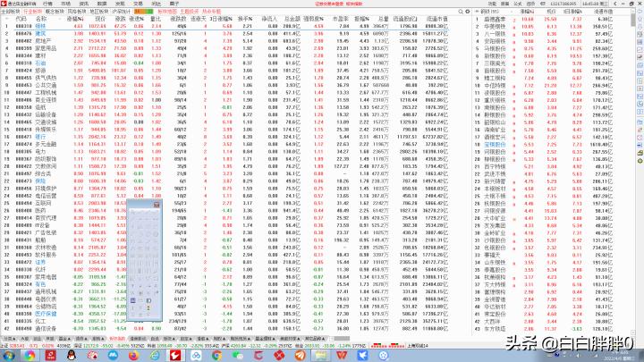Switch to the 概念板块 tab
644x362 pixels.
coord(55,12)
